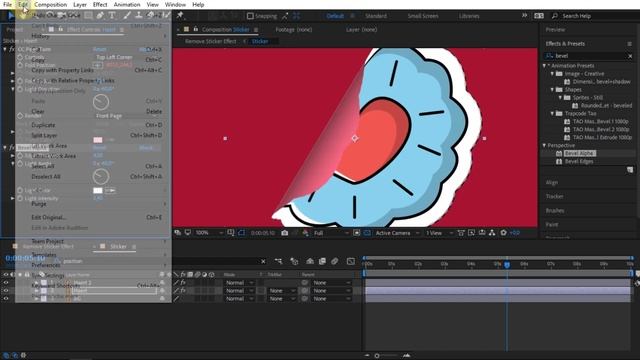Select the Bevel Alpha effect
This screenshot has width=640, height=360.
[x=579, y=153]
